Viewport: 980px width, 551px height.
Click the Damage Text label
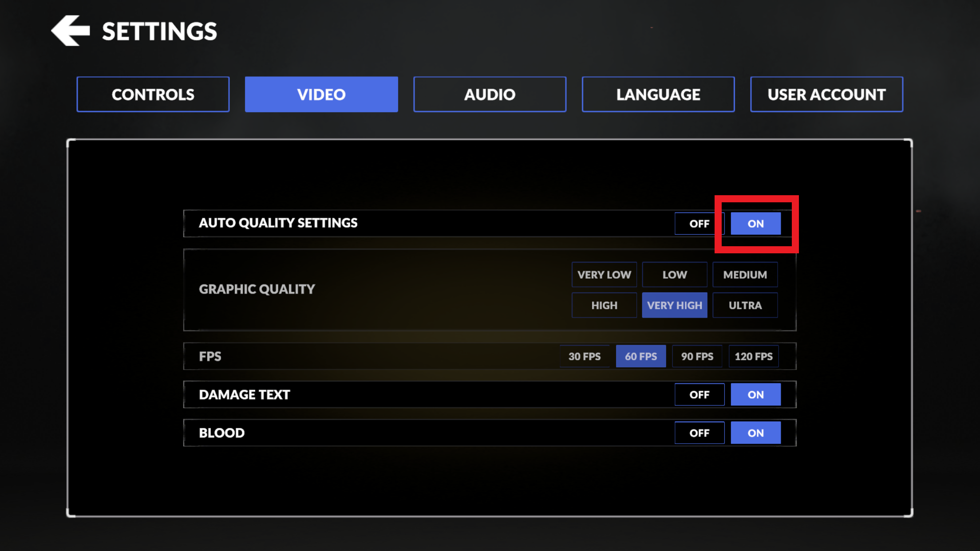244,394
